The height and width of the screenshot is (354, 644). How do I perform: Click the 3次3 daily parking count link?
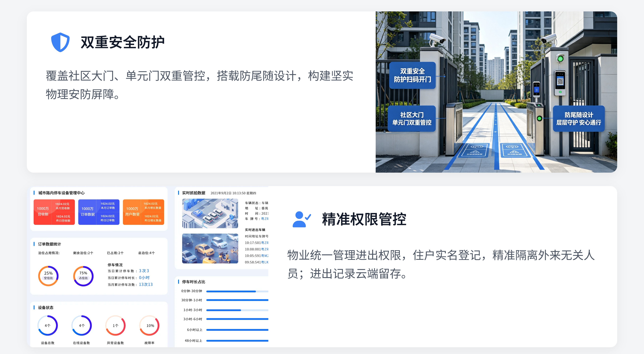click(x=144, y=271)
